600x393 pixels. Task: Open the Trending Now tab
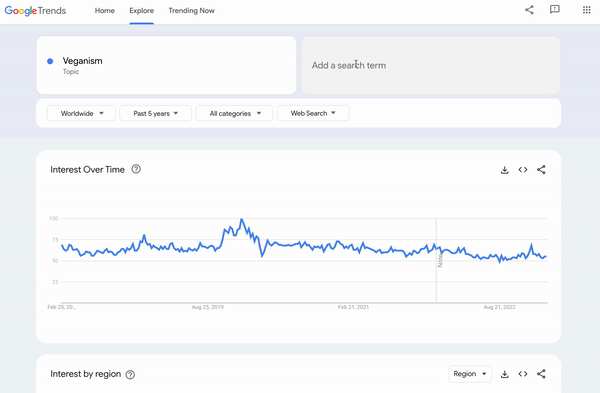(191, 11)
